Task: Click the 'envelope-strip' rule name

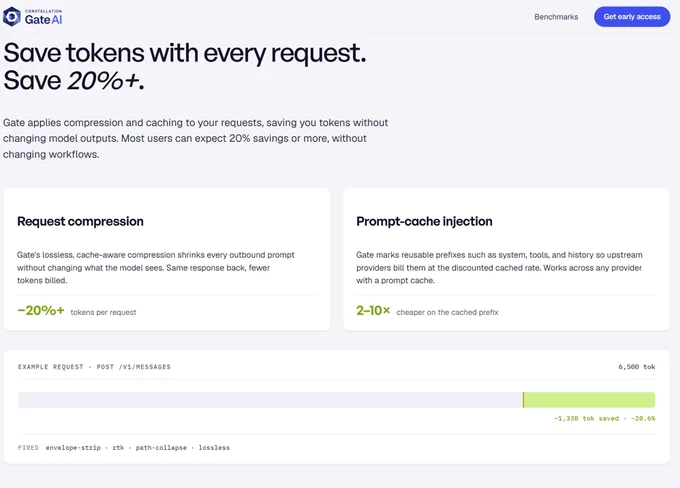Action: pyautogui.click(x=73, y=448)
